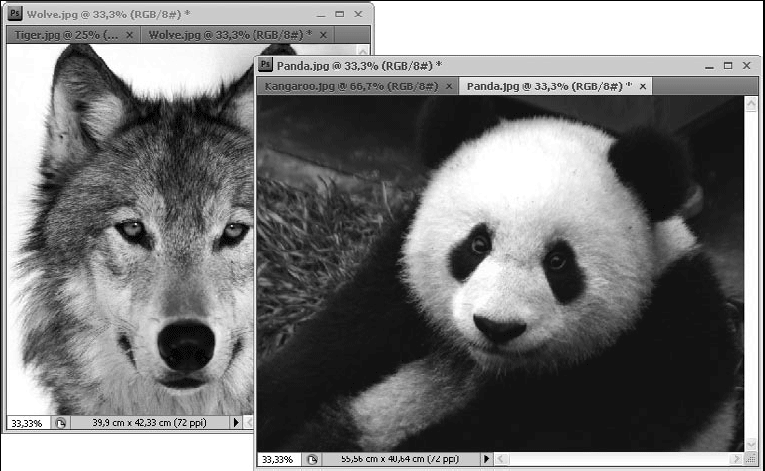Close the Wolve.jpg tab
765x471 pixels.
pos(324,35)
